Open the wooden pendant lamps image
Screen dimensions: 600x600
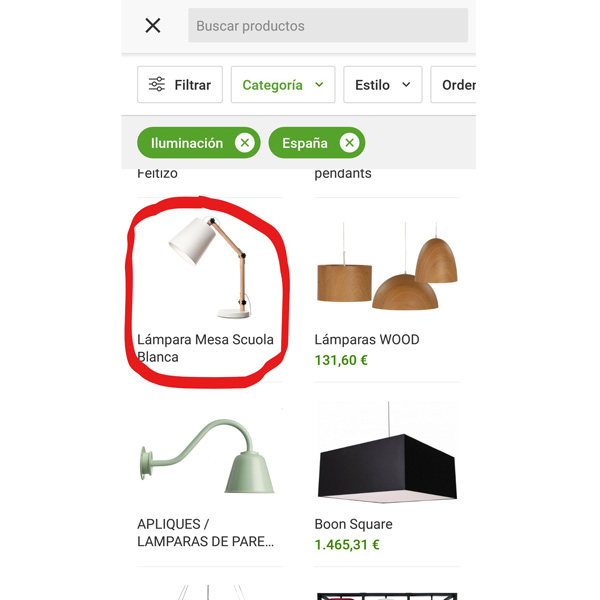(x=387, y=267)
